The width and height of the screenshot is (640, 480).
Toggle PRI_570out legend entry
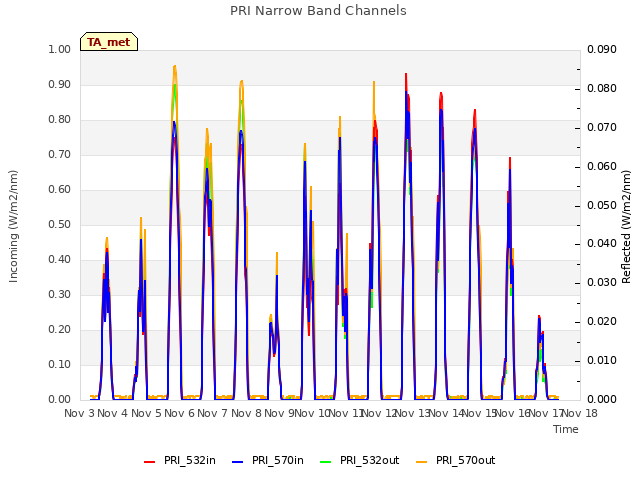point(456,460)
